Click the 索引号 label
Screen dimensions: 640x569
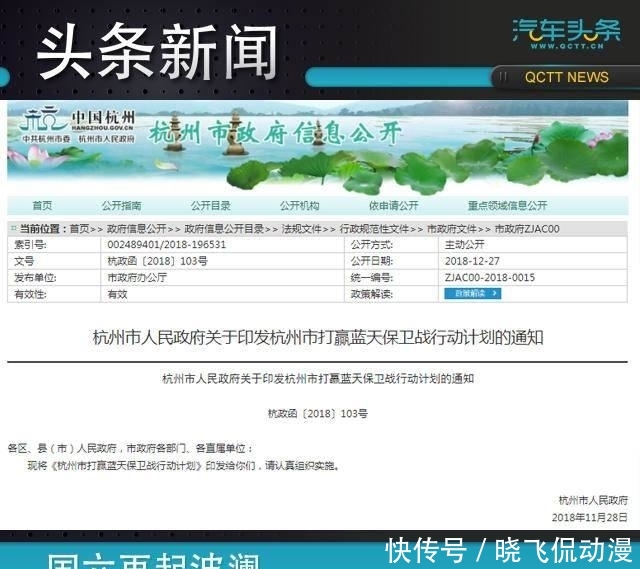31,245
